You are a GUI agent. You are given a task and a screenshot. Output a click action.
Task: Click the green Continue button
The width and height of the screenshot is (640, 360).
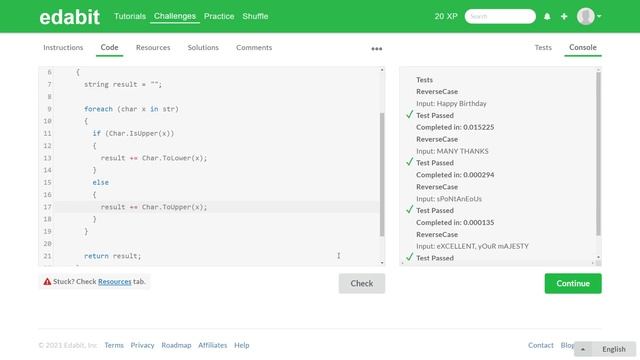(x=573, y=283)
